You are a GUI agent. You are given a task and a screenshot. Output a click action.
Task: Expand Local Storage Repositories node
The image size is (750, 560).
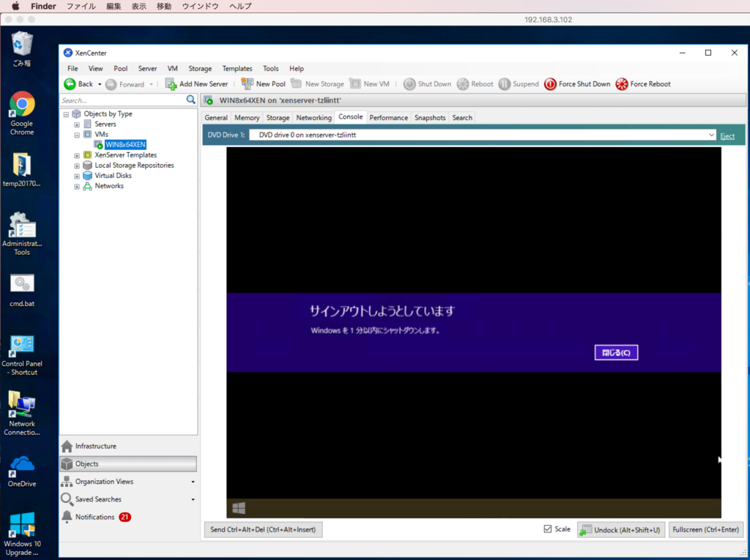click(x=76, y=166)
